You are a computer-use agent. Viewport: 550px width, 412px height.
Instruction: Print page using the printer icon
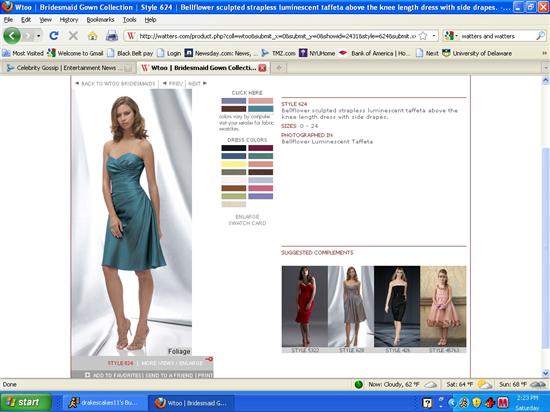click(112, 36)
